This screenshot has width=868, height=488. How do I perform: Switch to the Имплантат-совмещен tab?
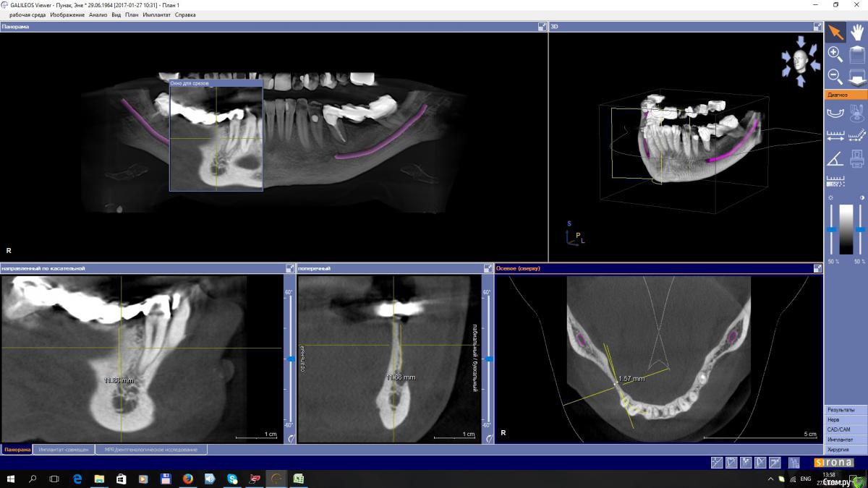point(64,450)
